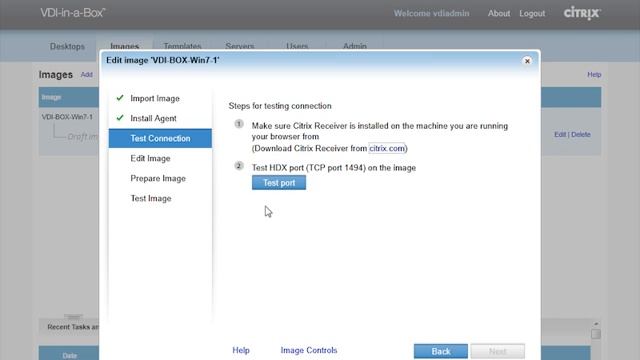Screen dimensions: 640x360
Task: Click the VDI-in-a-Box logo
Action: [73, 13]
